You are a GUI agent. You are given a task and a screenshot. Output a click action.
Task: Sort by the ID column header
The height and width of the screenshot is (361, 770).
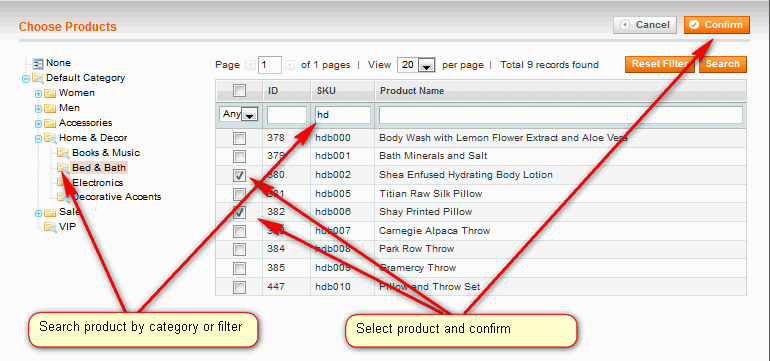(273, 91)
